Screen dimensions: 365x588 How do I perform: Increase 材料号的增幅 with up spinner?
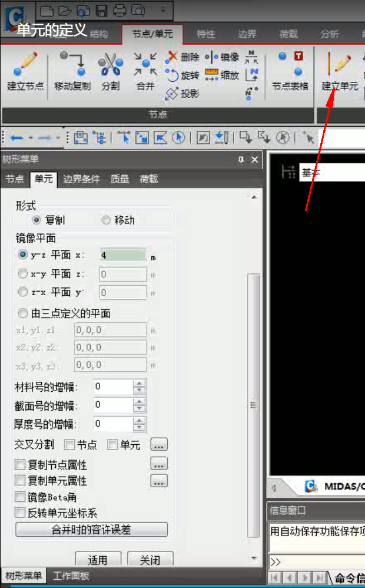(x=140, y=383)
